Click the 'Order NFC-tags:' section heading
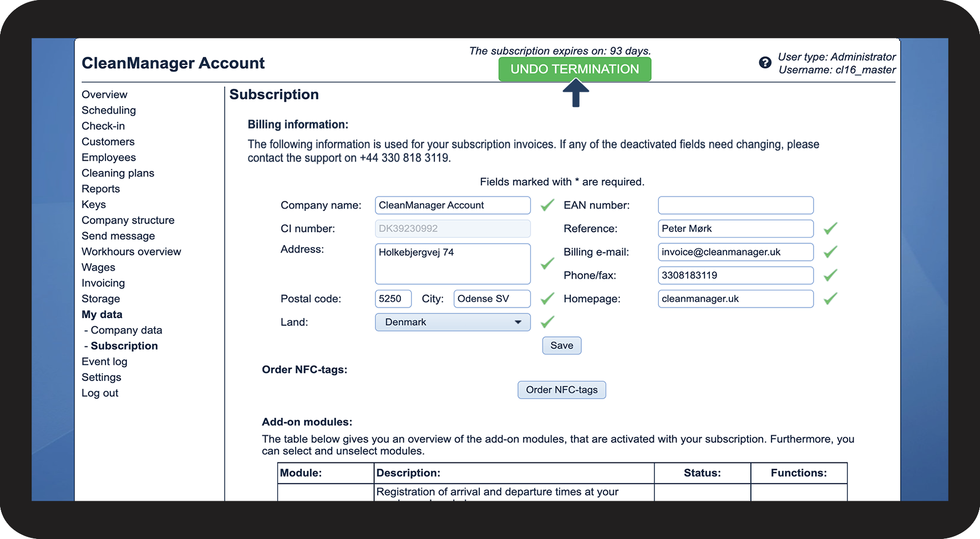The image size is (980, 539). point(304,370)
